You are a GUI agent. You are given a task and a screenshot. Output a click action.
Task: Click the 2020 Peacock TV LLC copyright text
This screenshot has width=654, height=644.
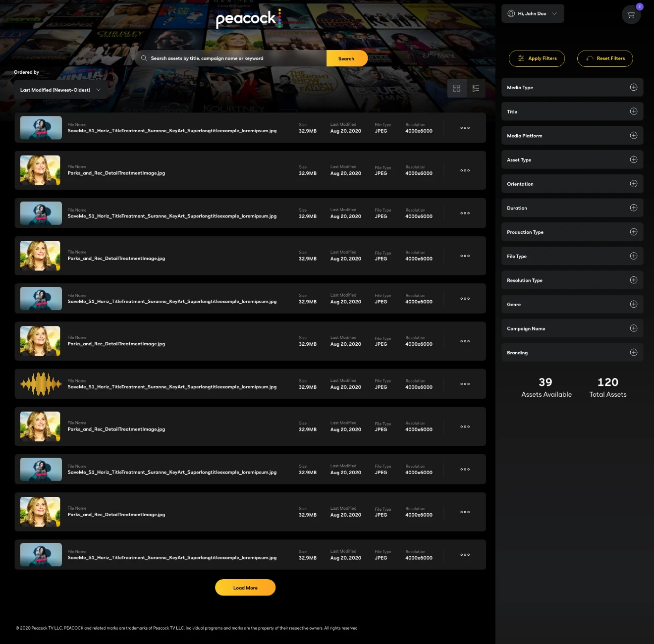coord(187,628)
